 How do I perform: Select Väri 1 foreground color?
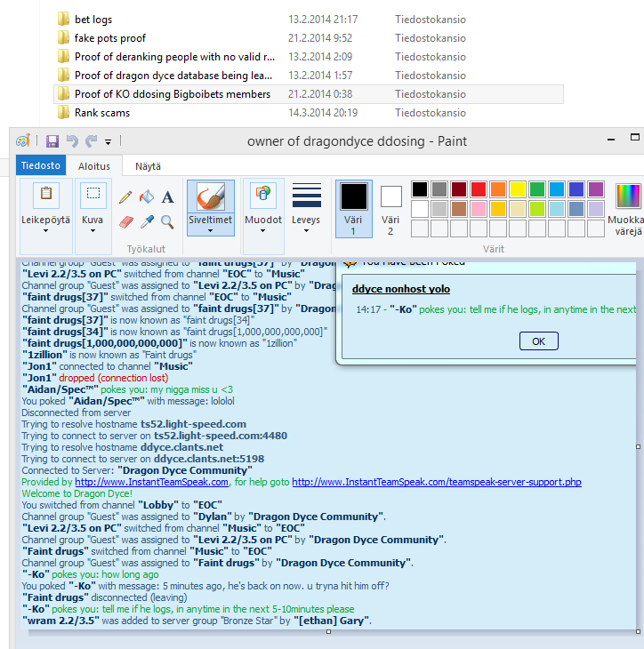(354, 209)
